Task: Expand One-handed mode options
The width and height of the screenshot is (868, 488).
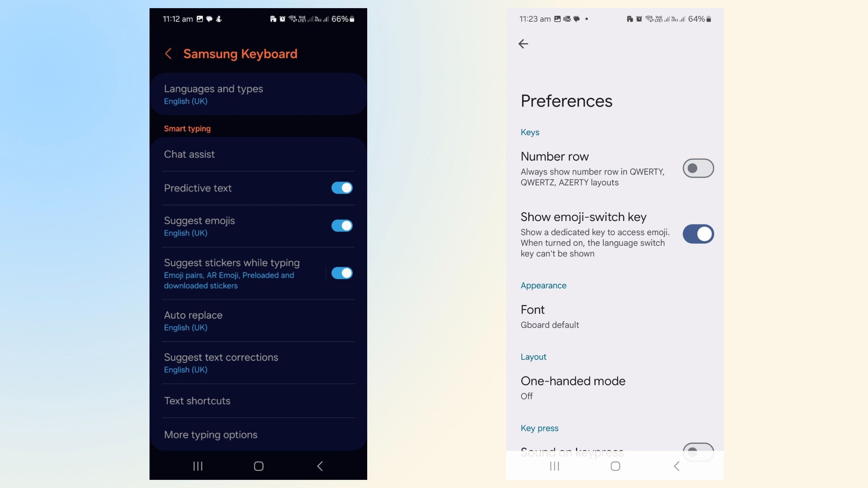Action: pos(572,387)
